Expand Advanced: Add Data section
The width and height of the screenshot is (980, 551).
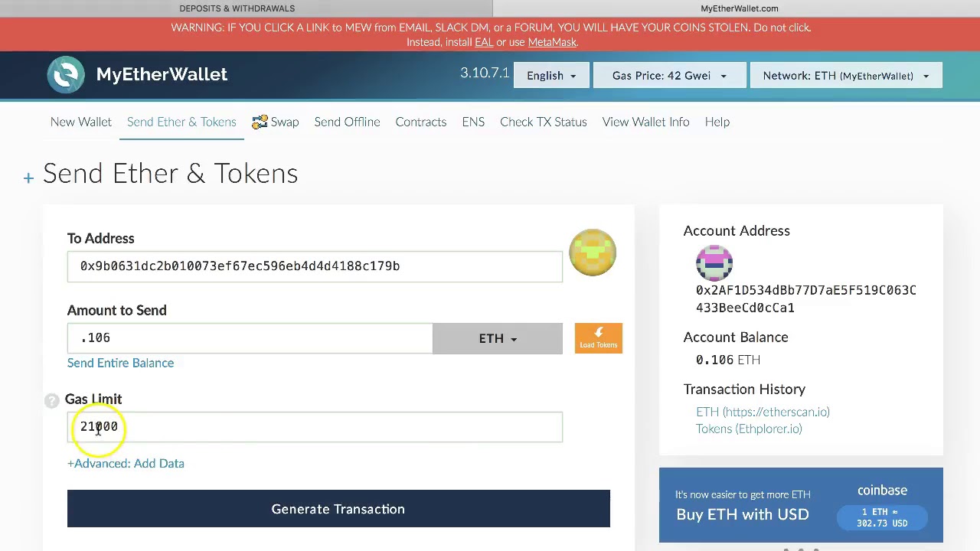coord(126,464)
